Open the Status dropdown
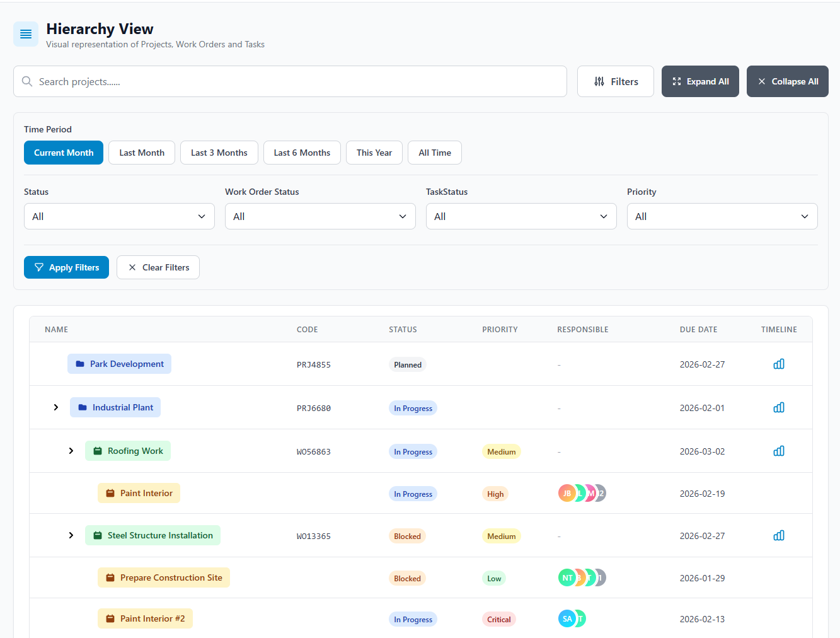Screen dimensions: 840x638 pos(118,216)
